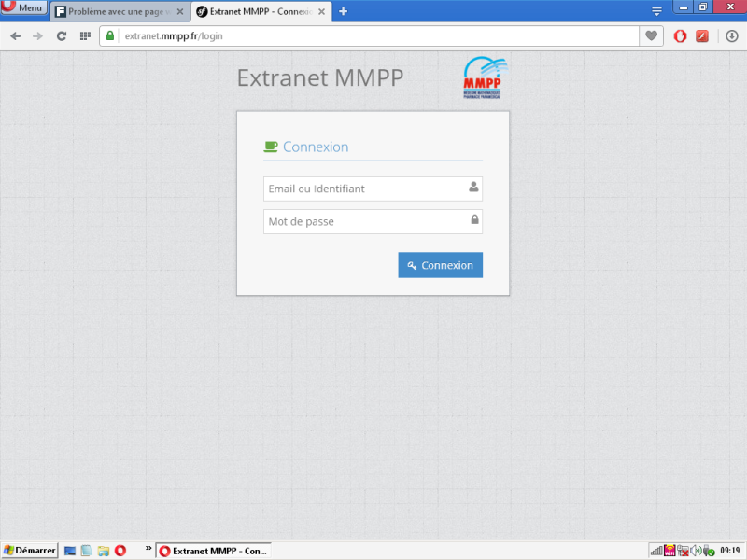Screen dimensions: 747x560
Task: Go forward to the next page
Action: click(37, 36)
